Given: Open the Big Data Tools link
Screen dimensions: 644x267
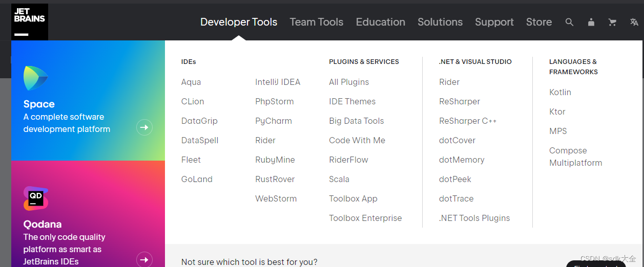Looking at the screenshot, I should point(357,121).
